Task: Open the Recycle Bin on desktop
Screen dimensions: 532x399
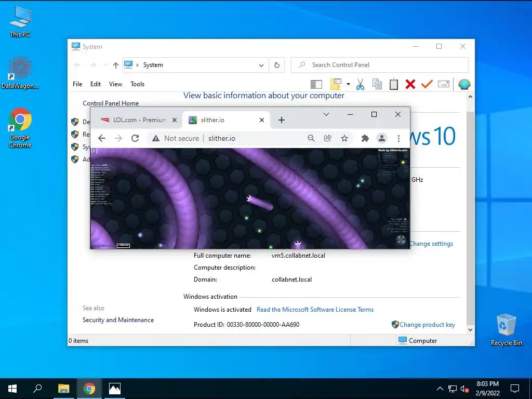Action: coord(506,330)
